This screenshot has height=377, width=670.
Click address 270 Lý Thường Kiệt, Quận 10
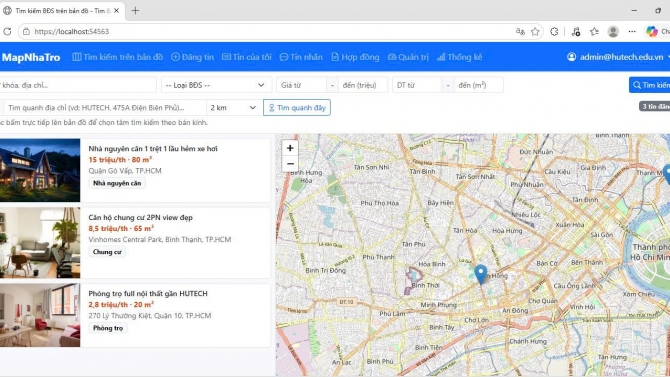150,315
